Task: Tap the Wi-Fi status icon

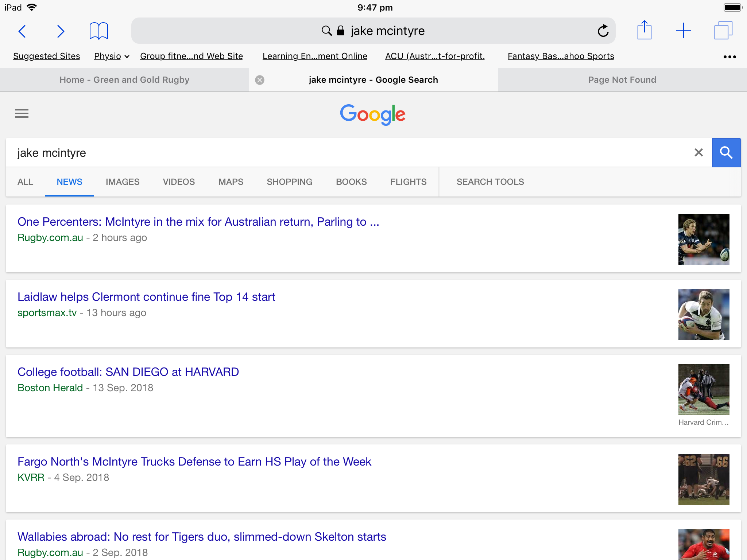Action: pyautogui.click(x=32, y=7)
